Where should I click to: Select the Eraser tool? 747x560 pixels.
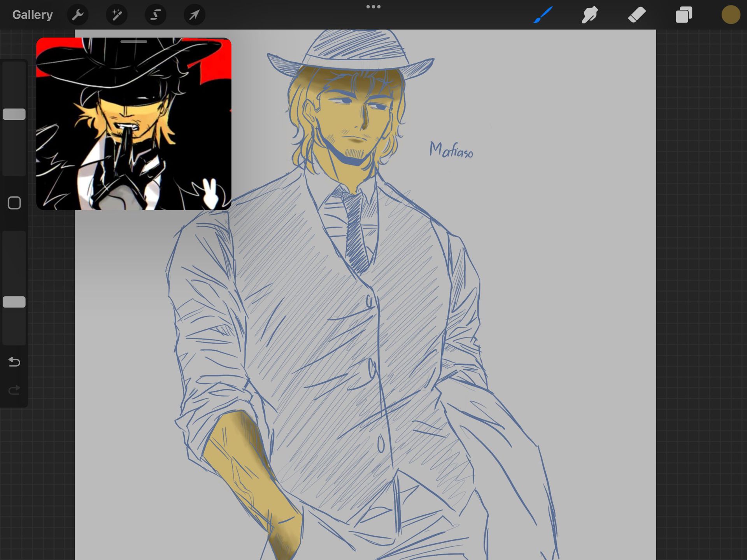tap(637, 15)
